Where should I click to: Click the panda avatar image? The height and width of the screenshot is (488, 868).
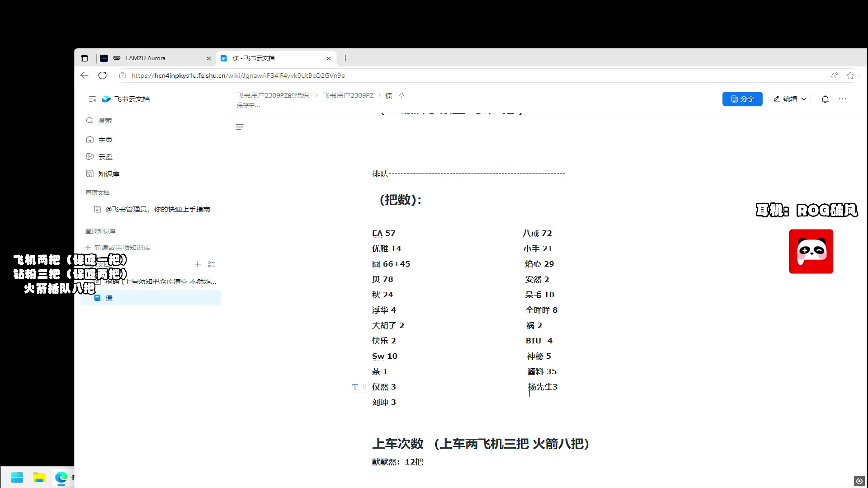tap(811, 251)
